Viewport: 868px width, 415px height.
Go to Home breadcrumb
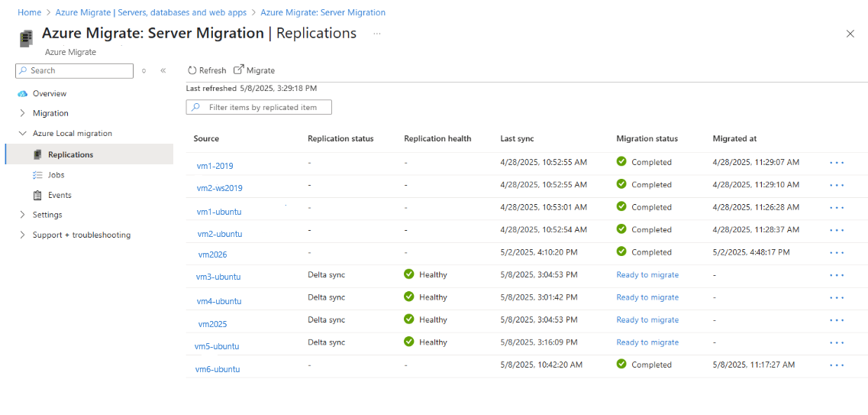coord(29,12)
